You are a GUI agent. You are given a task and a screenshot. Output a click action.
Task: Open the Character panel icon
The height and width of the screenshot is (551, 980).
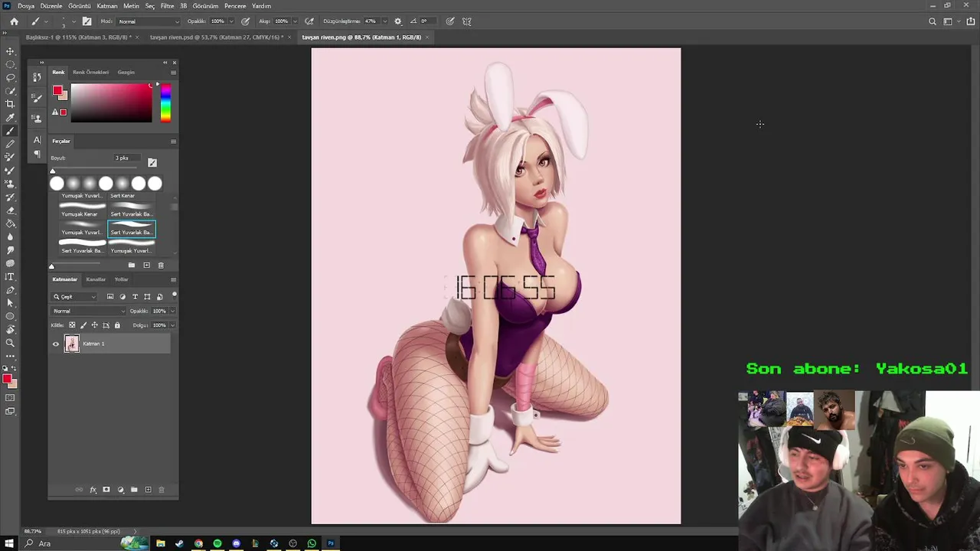point(37,140)
